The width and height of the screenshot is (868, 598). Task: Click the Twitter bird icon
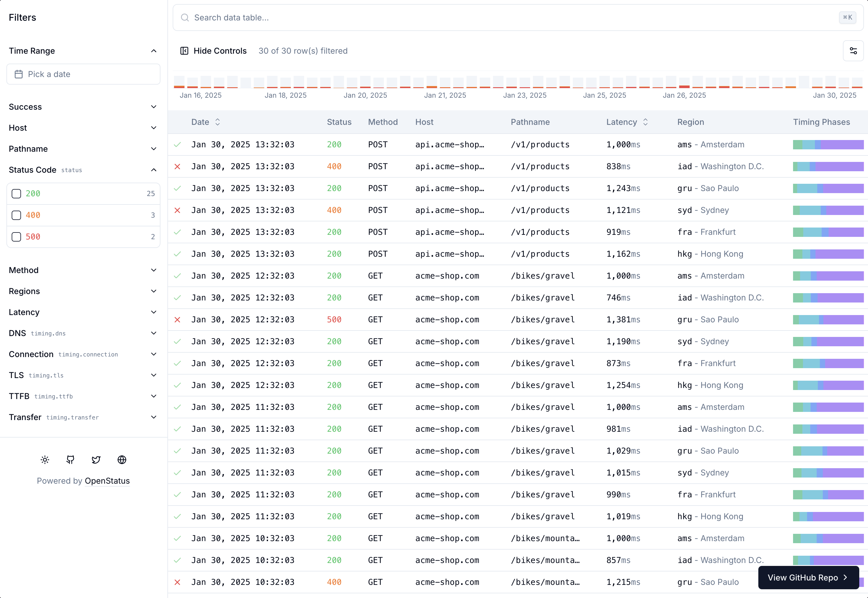point(96,460)
